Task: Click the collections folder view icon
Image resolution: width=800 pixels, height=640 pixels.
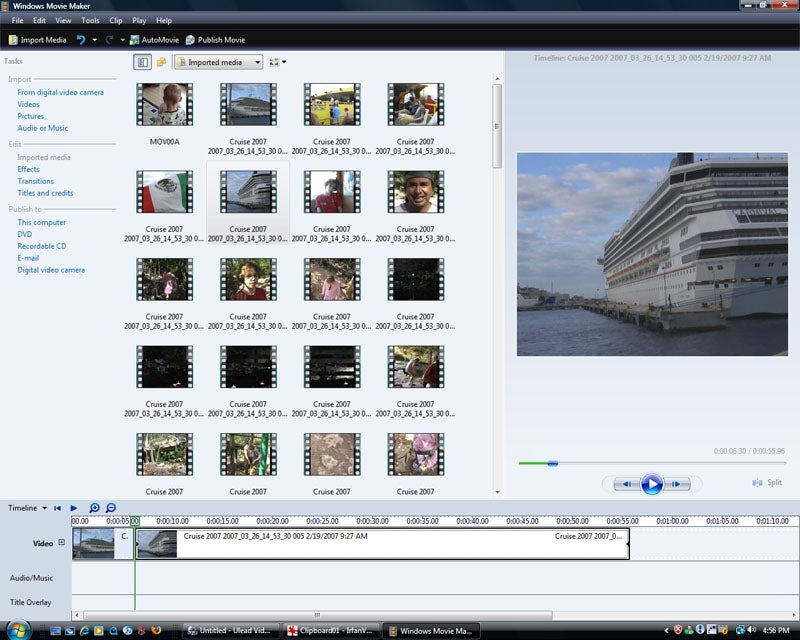Action: pyautogui.click(x=161, y=62)
